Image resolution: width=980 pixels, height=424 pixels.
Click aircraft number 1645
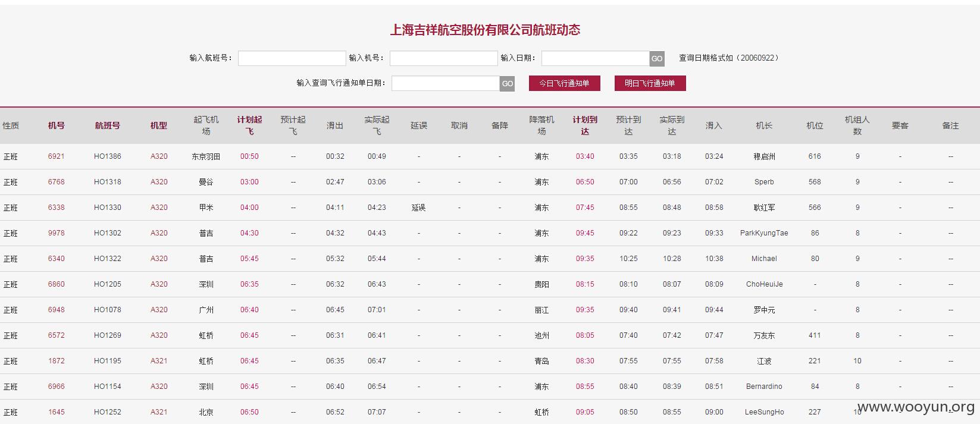[57, 412]
